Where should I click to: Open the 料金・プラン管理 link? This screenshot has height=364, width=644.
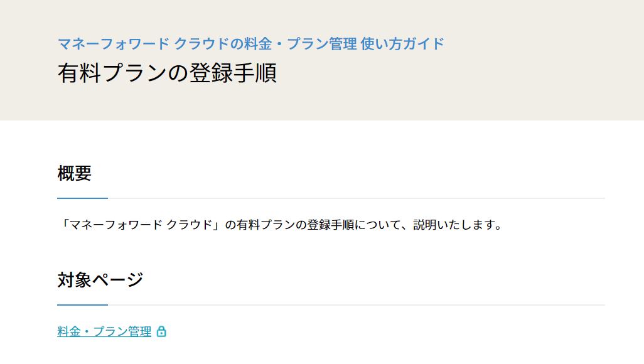click(x=104, y=331)
